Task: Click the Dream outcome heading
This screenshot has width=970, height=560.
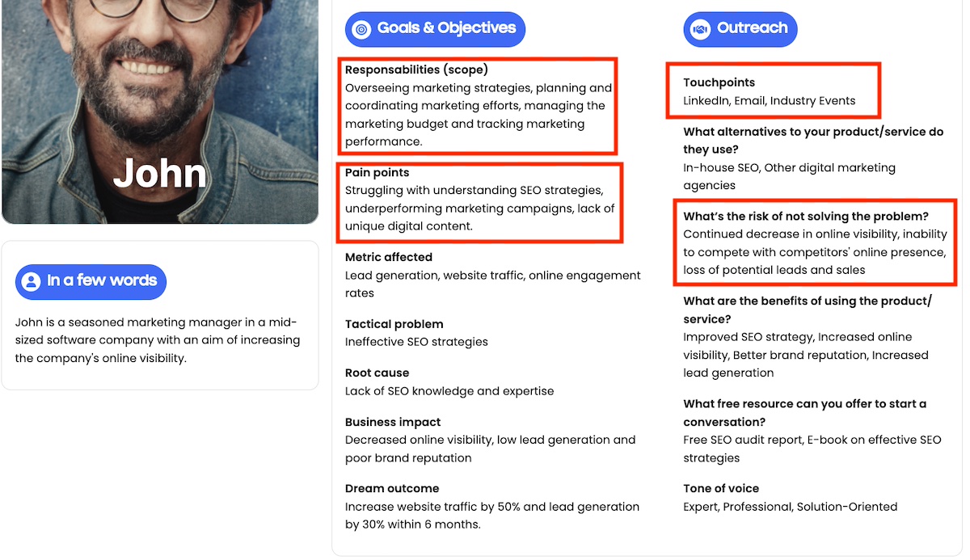Action: pyautogui.click(x=392, y=488)
